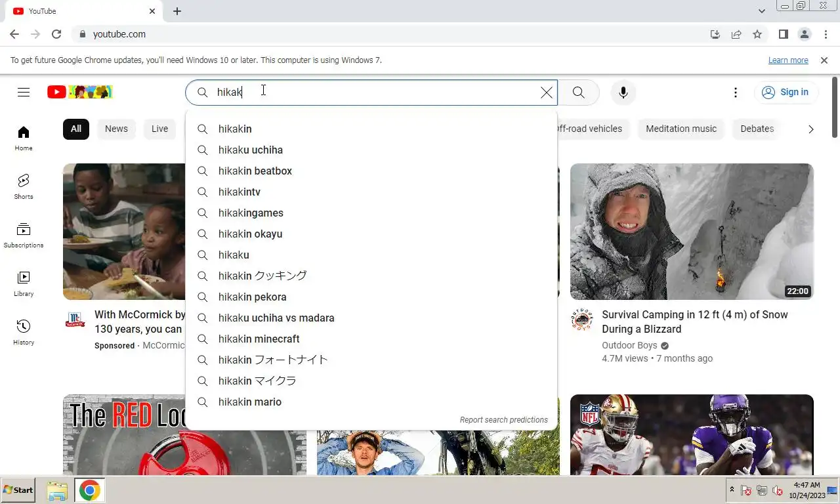840x504 pixels.
Task: Open History in the sidebar
Action: 24,332
